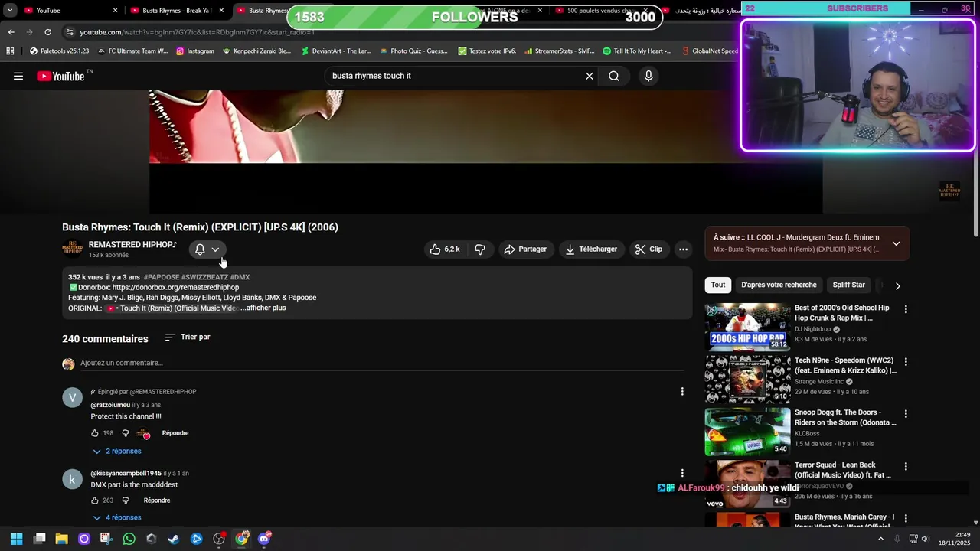Screen dimensions: 980x551
Task: Dislike the Busta Rhymes video
Action: pyautogui.click(x=480, y=249)
